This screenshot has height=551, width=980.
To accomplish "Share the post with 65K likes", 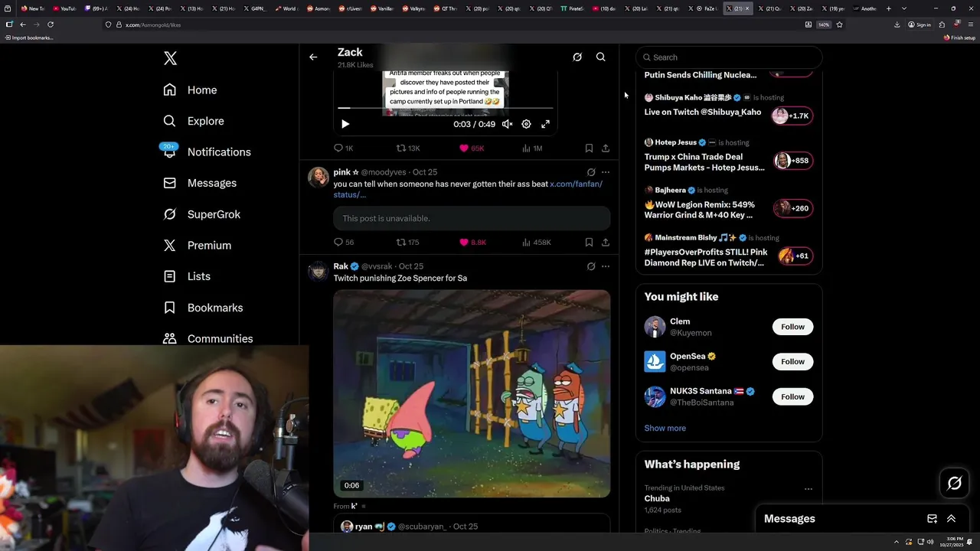I will coord(606,148).
